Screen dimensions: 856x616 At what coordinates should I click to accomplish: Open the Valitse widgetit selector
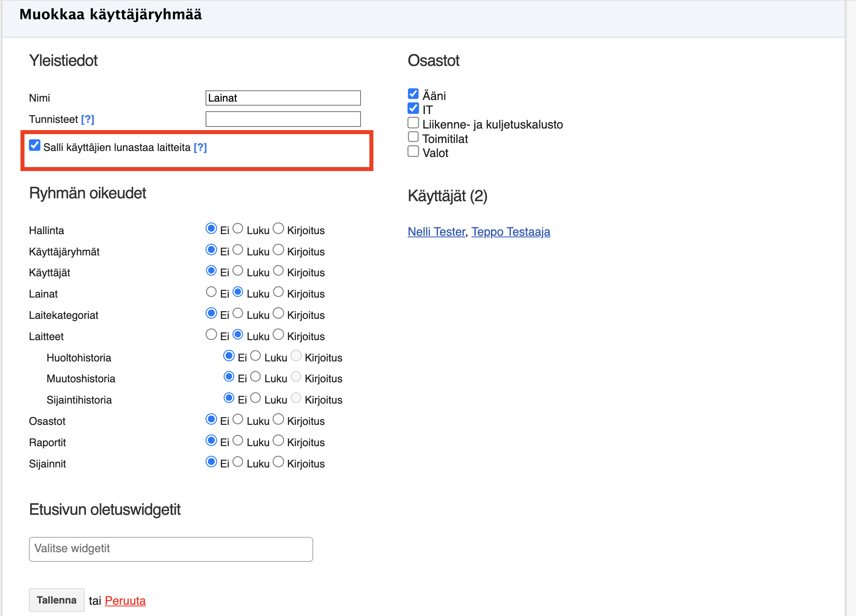(x=171, y=549)
